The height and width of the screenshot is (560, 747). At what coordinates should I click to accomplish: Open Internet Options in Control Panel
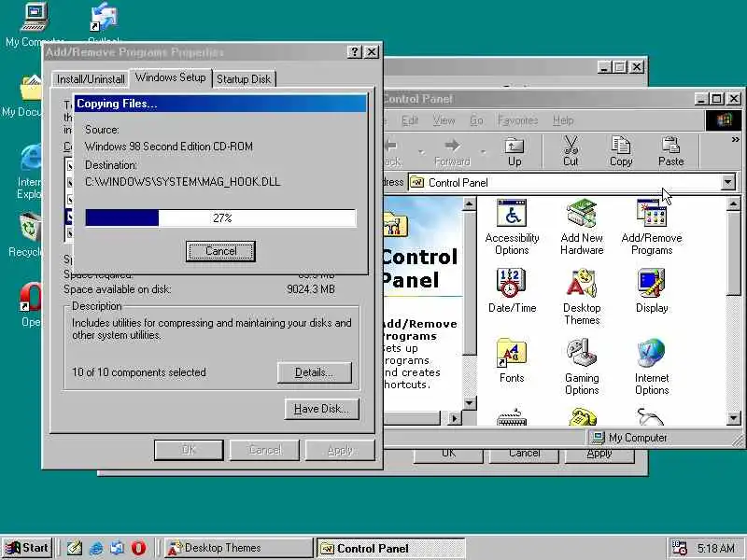[651, 367]
